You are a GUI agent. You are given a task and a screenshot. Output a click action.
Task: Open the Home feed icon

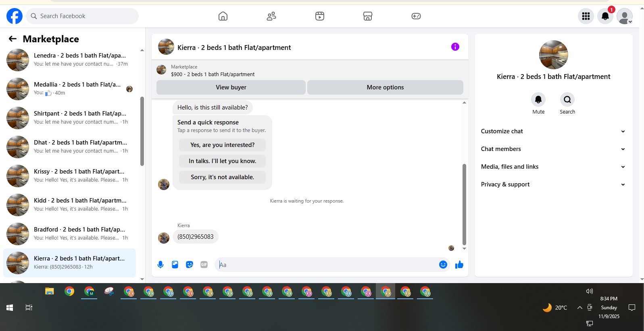point(223,16)
